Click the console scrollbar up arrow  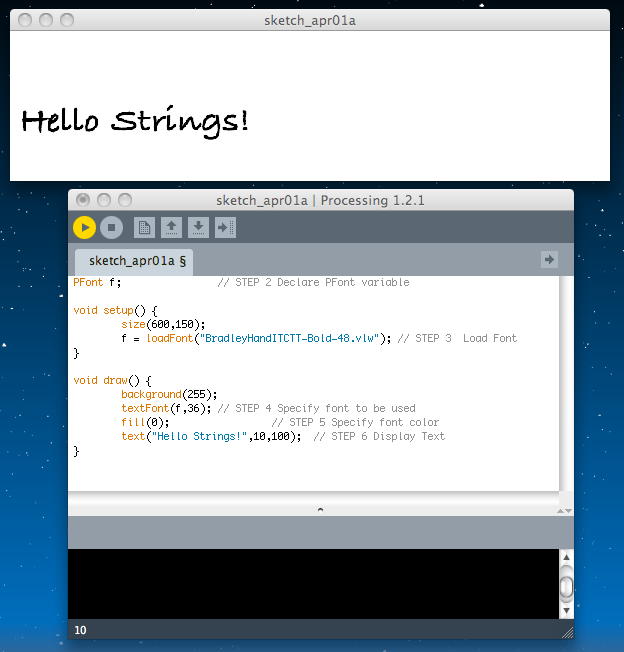566,557
